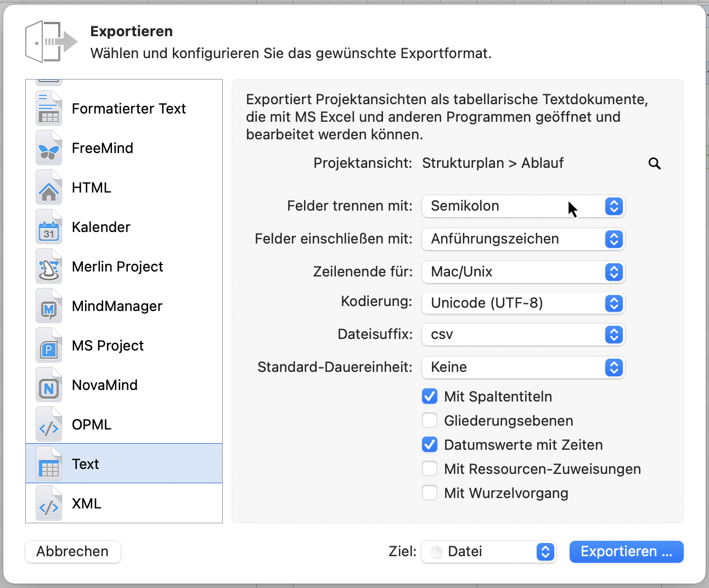Screen dimensions: 709x588
Task: Click the Exportieren button
Action: tap(626, 551)
